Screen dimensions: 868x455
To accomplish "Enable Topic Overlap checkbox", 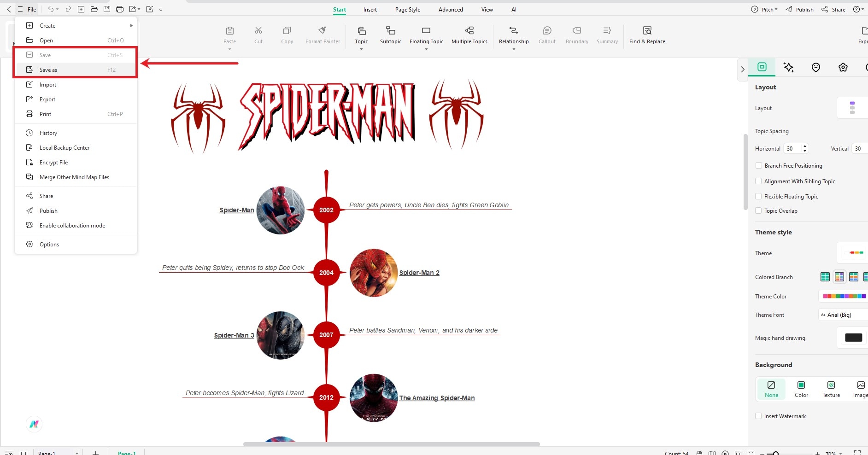I will 759,210.
